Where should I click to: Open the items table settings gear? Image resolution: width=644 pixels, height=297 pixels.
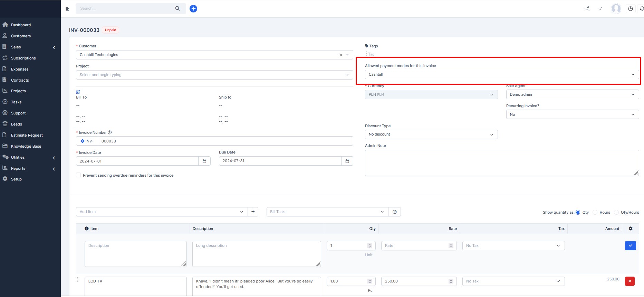[631, 229]
